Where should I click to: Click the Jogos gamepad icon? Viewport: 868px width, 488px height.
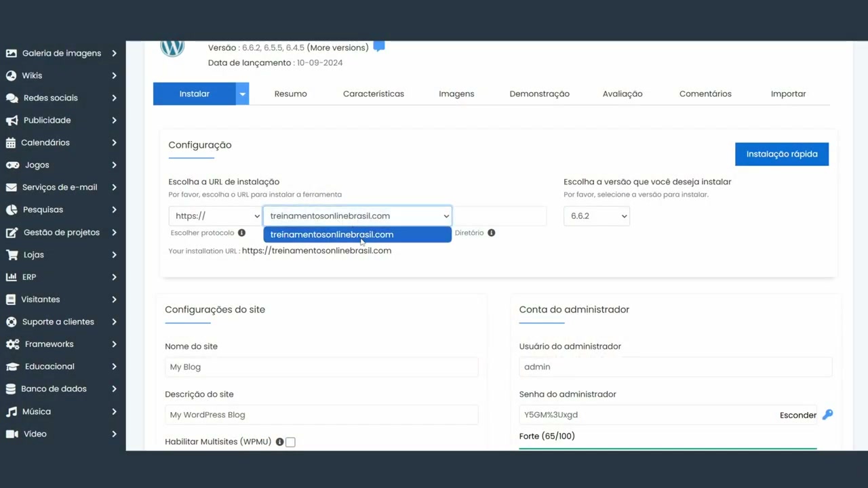(x=12, y=165)
